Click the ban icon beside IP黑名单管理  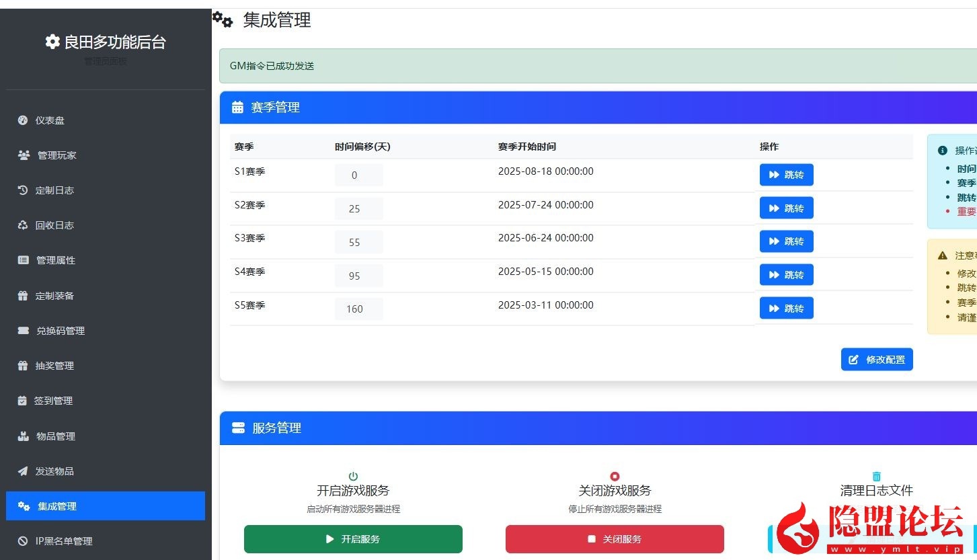[23, 541]
